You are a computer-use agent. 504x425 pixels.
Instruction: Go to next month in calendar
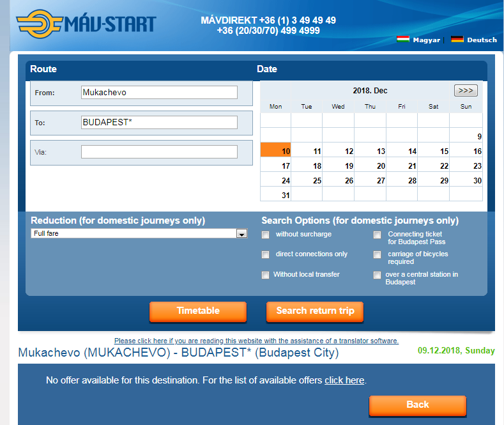tap(466, 91)
